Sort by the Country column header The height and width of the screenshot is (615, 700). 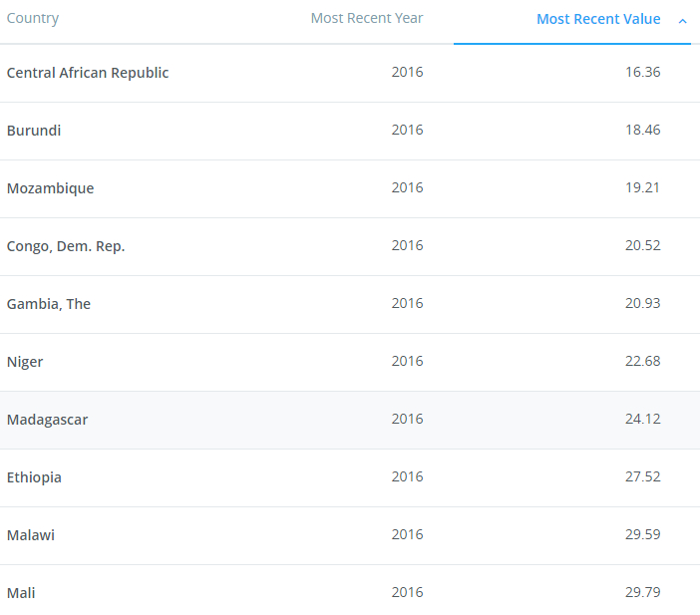tap(33, 19)
